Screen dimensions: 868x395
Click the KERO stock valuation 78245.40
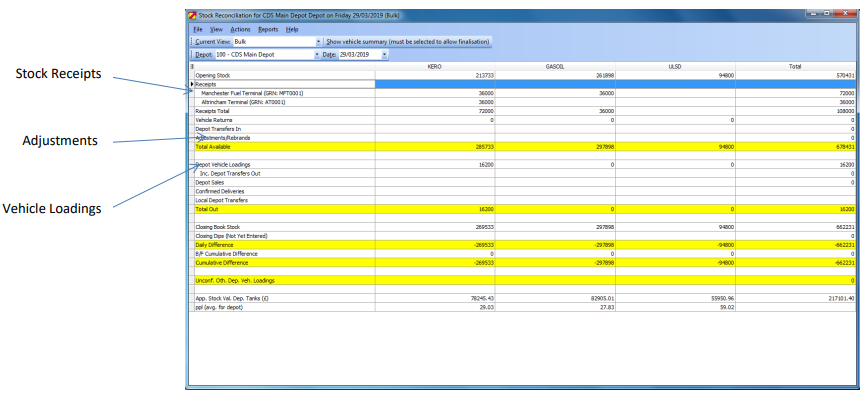[483, 298]
